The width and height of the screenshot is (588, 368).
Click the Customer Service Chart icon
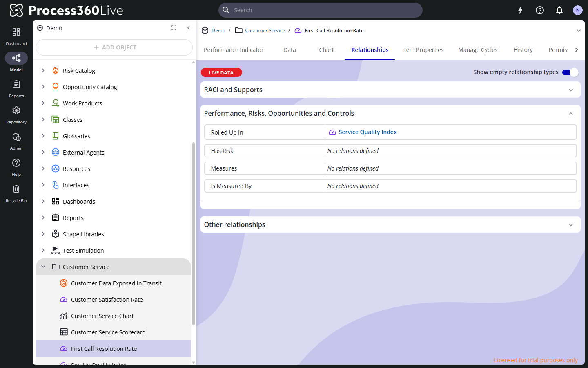[64, 316]
